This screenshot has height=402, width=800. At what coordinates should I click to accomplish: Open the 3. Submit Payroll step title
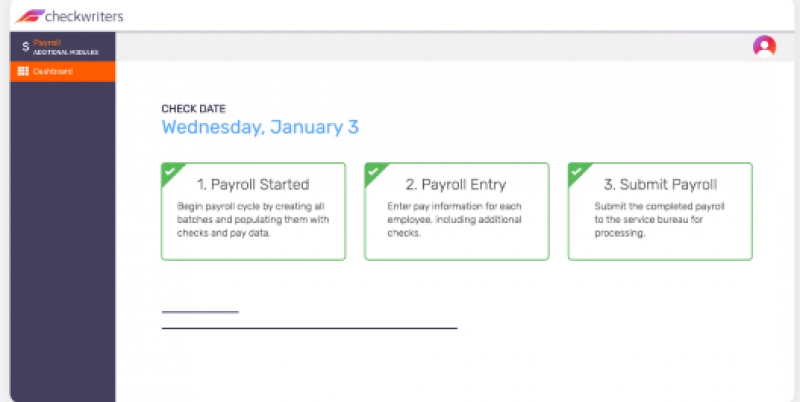point(660,184)
